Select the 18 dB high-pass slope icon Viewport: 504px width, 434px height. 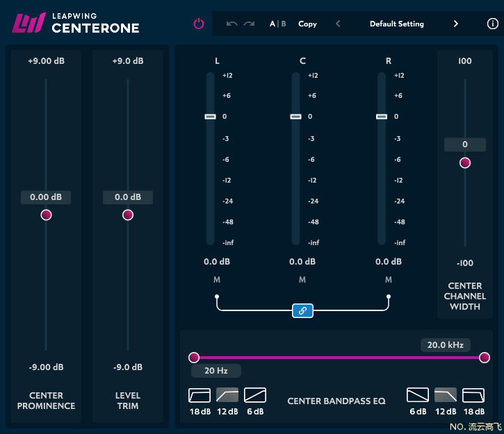200,396
